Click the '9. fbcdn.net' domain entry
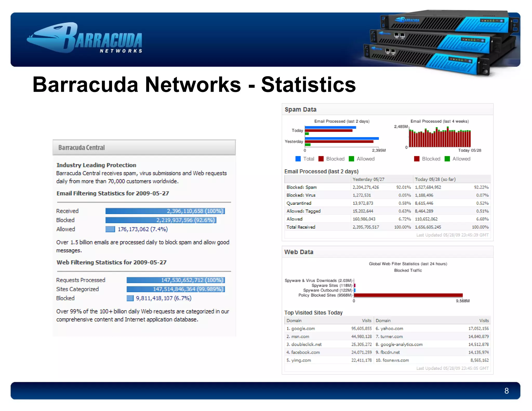The width and height of the screenshot is (532, 411). [x=388, y=352]
